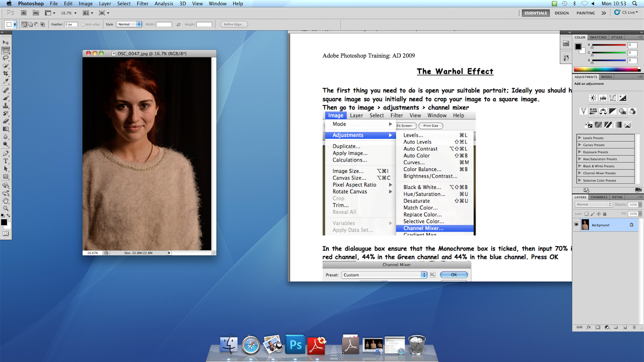The width and height of the screenshot is (644, 362).
Task: Select the Horizontal Type tool
Action: 6,161
